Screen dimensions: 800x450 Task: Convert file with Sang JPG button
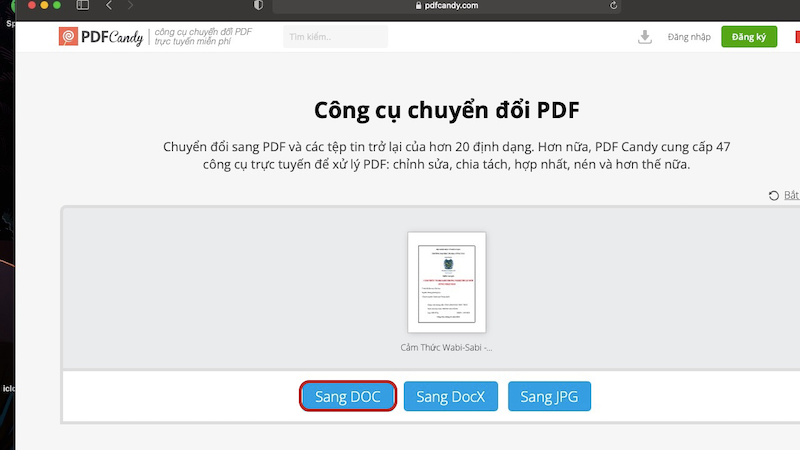point(549,396)
